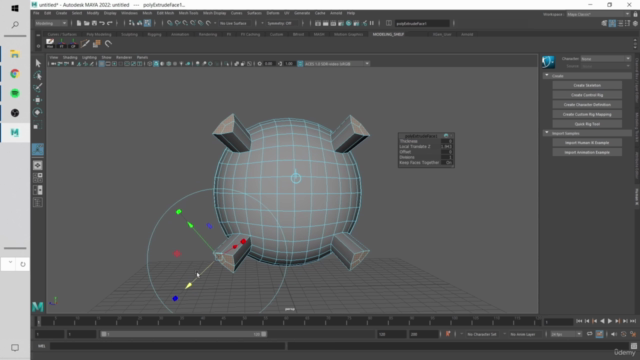This screenshot has width=640, height=360.
Task: Open the Maya app in Windows taskbar
Action: click(15, 133)
